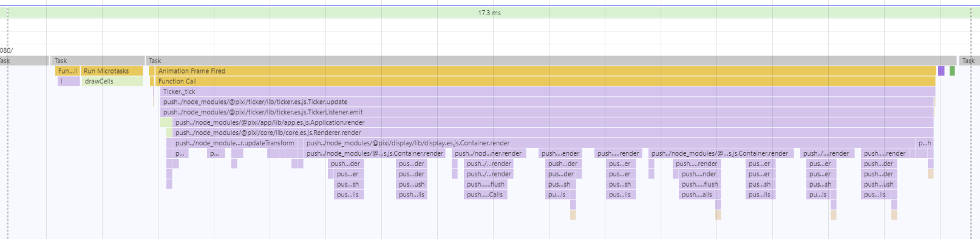
Task: Click the last Task bar at right edge
Action: pos(969,61)
